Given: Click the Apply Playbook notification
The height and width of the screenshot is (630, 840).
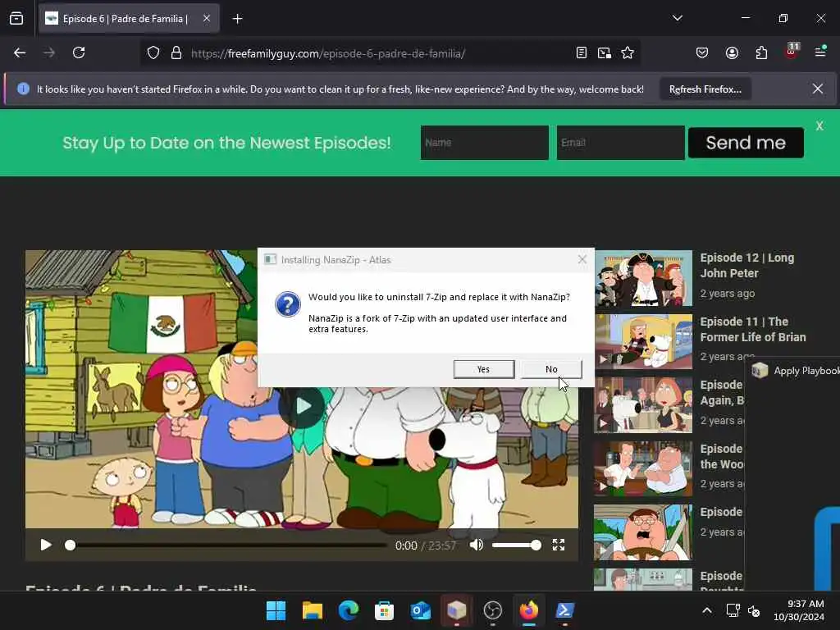Looking at the screenshot, I should 794,371.
